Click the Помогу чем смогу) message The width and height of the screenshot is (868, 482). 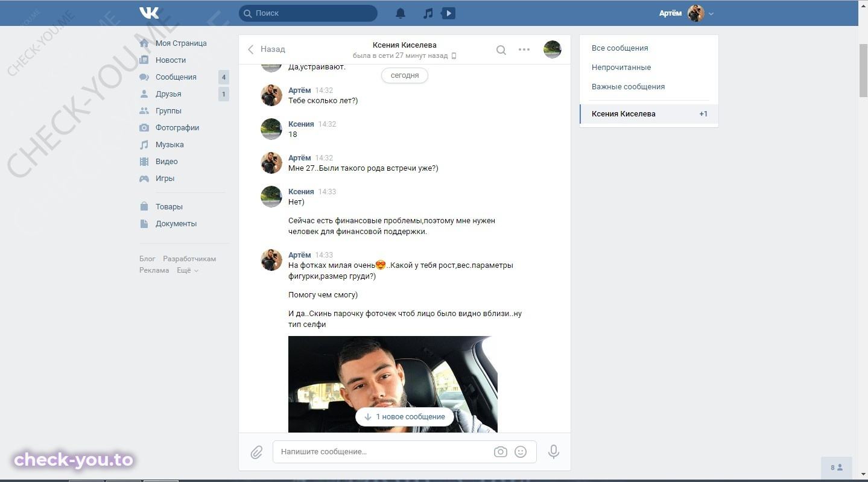(323, 295)
